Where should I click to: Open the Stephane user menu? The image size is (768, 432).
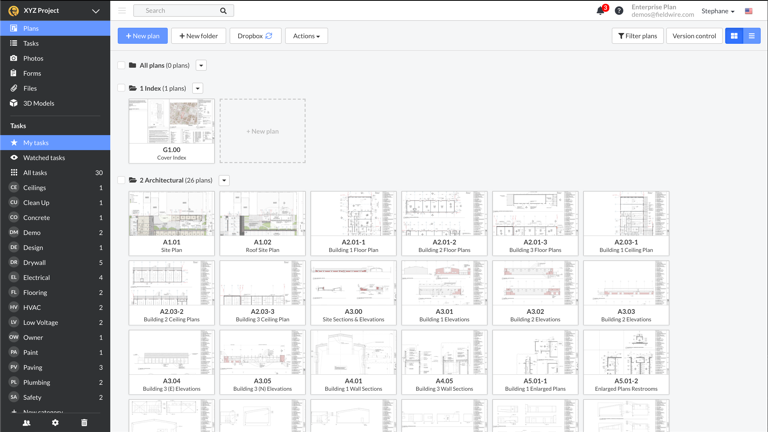(x=717, y=11)
